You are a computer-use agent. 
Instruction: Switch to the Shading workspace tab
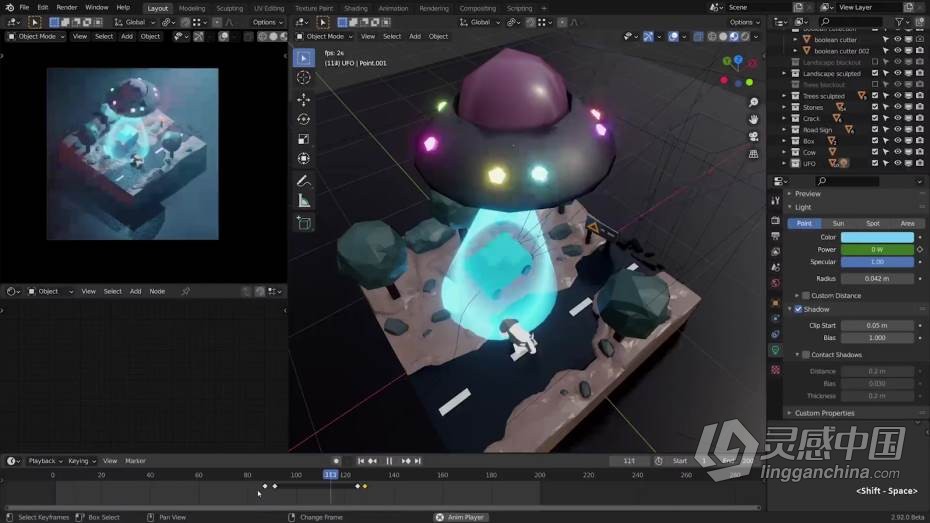pos(355,8)
